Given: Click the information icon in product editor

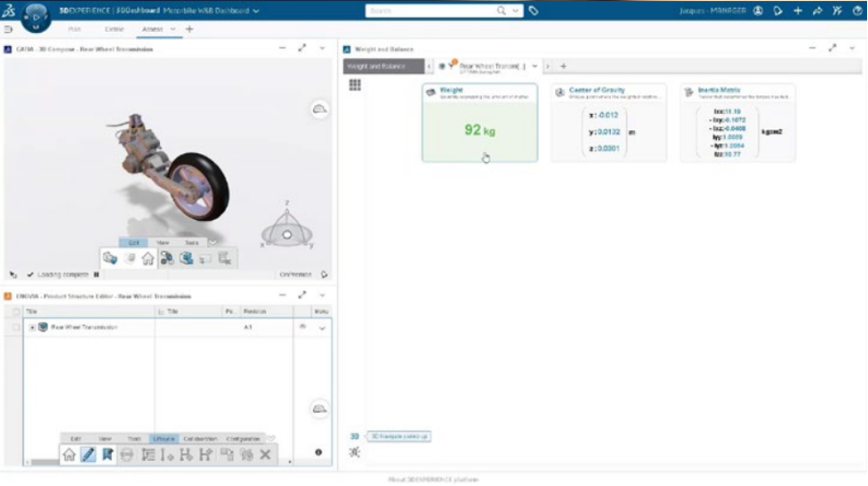Looking at the screenshot, I should click(318, 452).
